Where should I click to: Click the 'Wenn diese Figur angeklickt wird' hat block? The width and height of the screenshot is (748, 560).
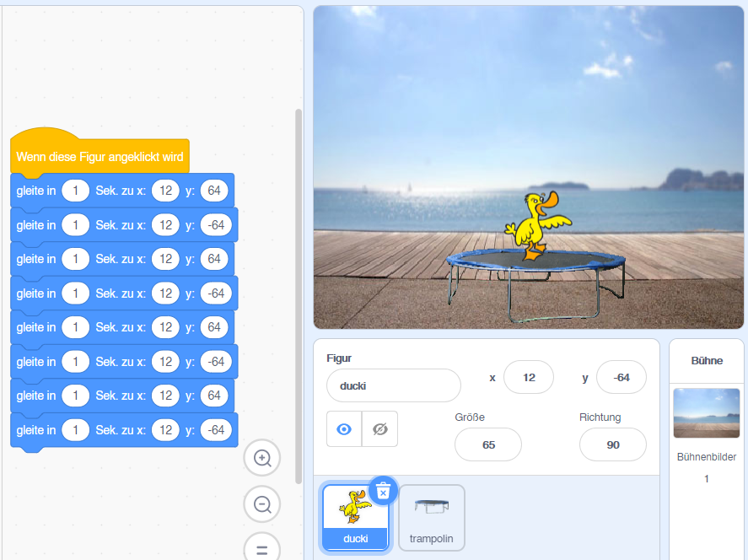point(100,158)
